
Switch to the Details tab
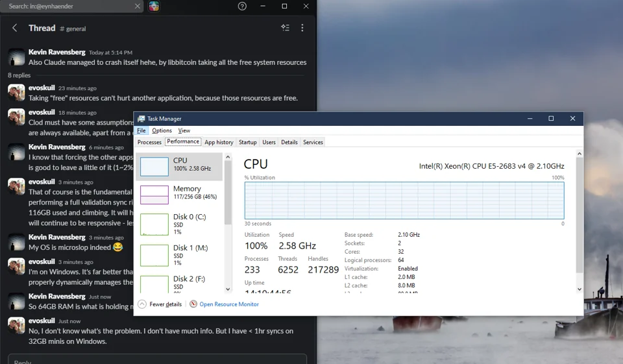289,142
